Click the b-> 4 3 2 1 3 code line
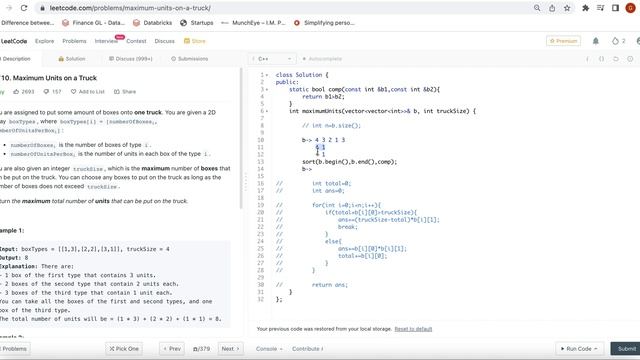 [323, 140]
